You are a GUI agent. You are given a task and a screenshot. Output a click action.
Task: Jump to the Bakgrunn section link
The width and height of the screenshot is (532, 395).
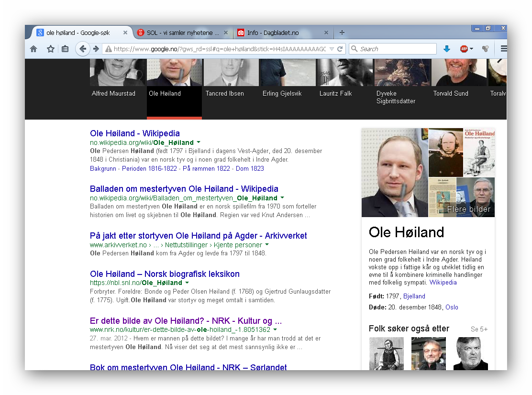pyautogui.click(x=103, y=168)
